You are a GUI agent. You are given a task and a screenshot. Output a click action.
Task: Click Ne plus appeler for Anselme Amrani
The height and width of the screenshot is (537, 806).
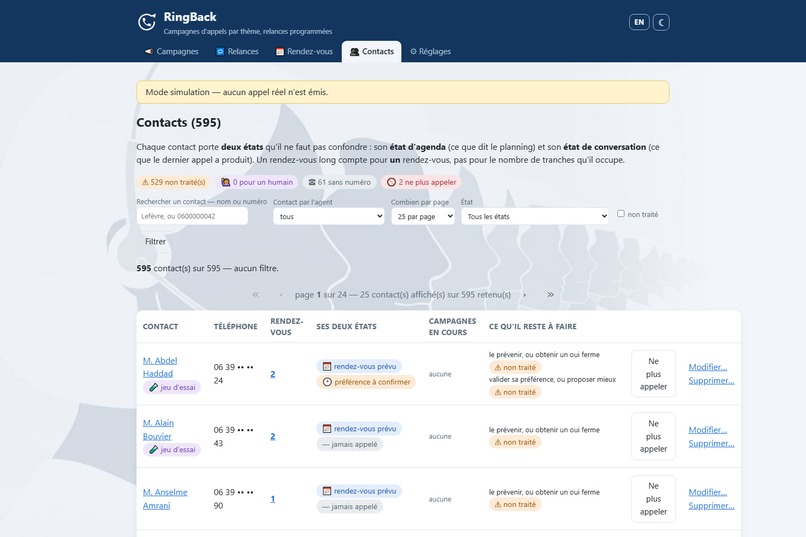[x=653, y=499]
